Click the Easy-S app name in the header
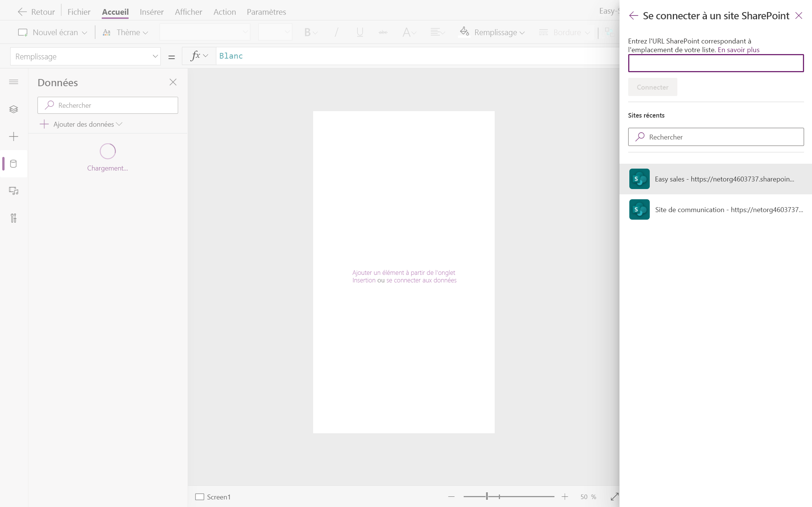 click(x=609, y=11)
